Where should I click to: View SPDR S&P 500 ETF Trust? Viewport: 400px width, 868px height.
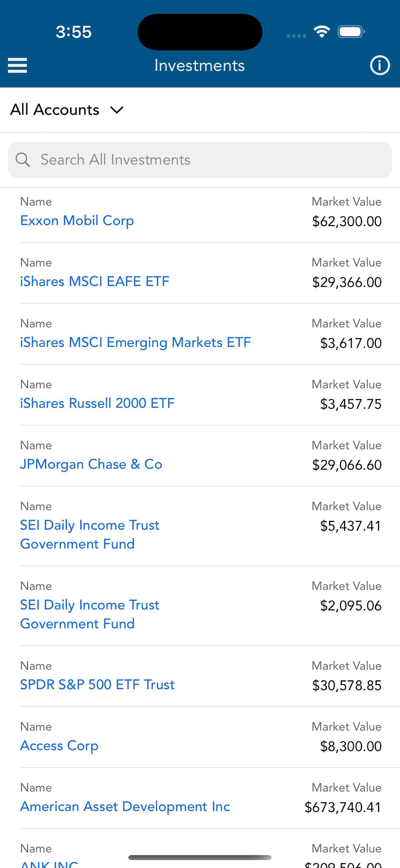click(x=98, y=685)
